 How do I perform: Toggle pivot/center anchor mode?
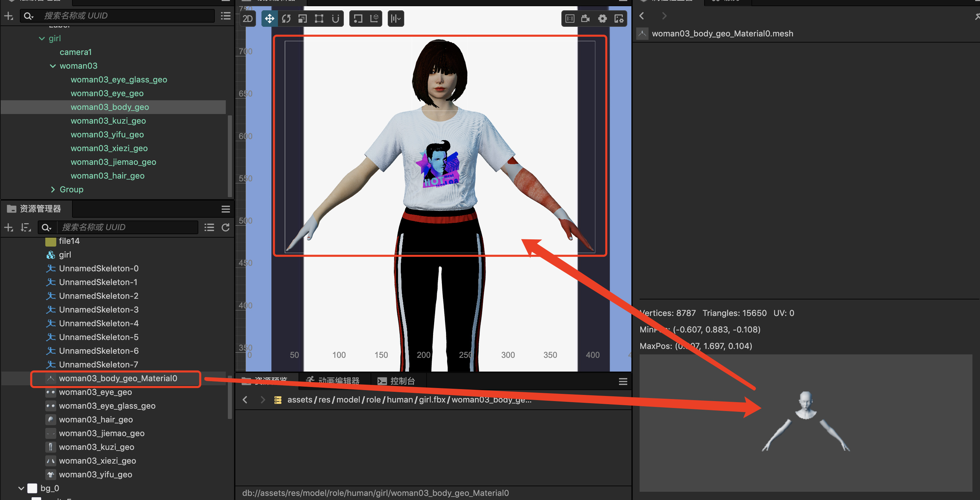click(x=358, y=19)
